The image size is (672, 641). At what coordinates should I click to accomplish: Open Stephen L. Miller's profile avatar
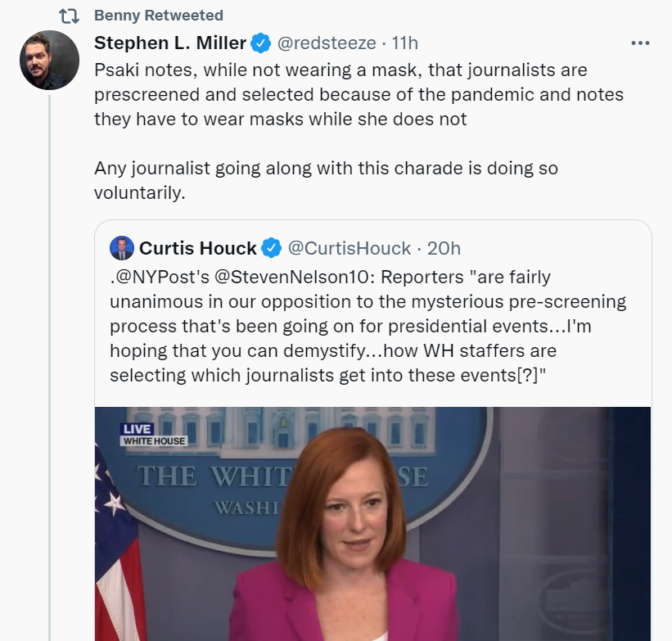pos(49,61)
